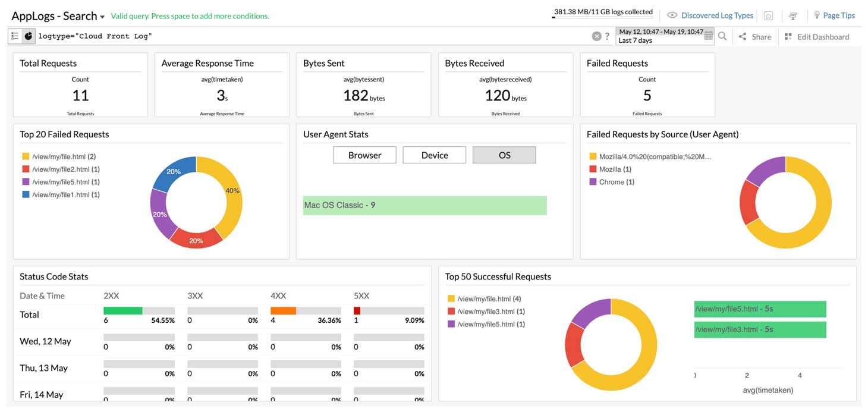Screen dimensions: 868x412
Task: Open query help via the question mark icon
Action: (x=607, y=36)
